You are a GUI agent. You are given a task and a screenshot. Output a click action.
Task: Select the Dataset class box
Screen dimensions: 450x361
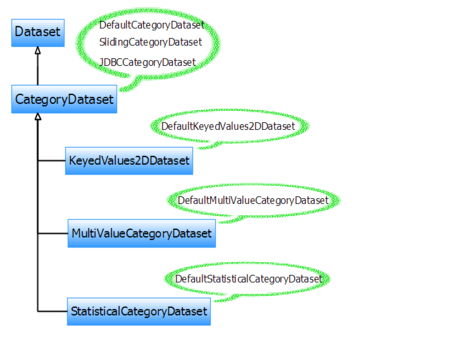[x=38, y=33]
